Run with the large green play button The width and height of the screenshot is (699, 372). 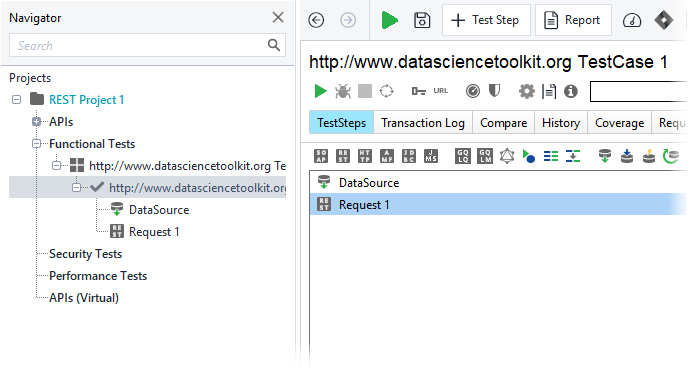pyautogui.click(x=389, y=20)
